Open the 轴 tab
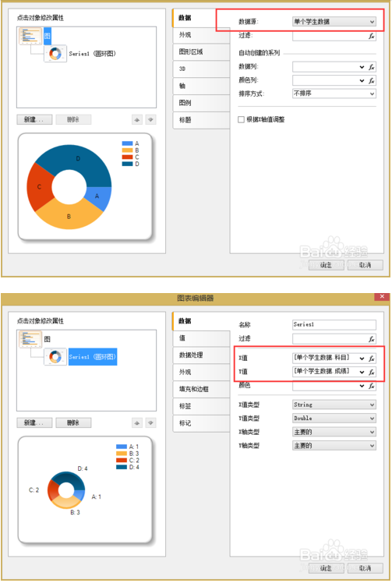The height and width of the screenshot is (583, 392). 201,86
